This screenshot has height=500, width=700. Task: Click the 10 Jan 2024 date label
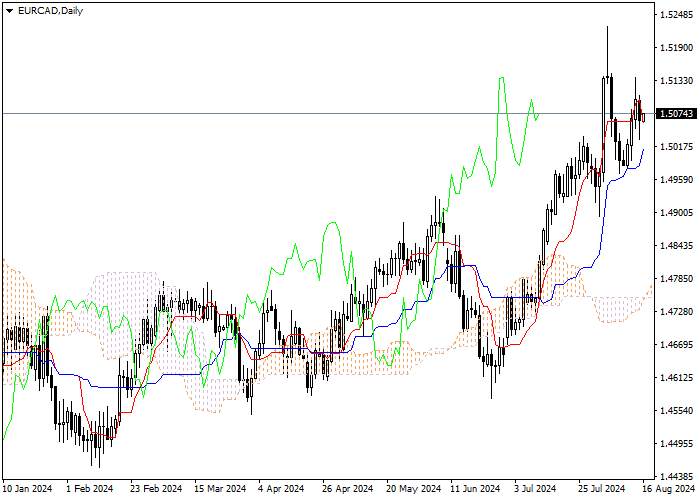tap(27, 488)
